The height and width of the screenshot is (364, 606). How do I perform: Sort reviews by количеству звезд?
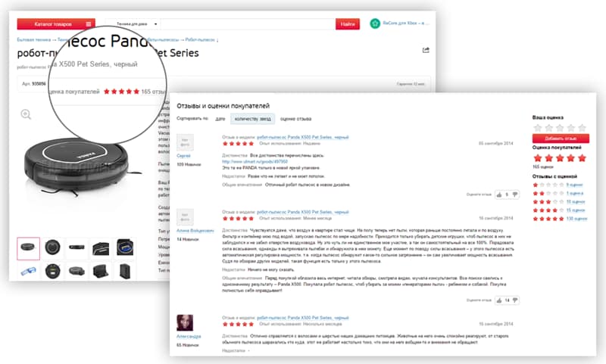click(x=253, y=119)
